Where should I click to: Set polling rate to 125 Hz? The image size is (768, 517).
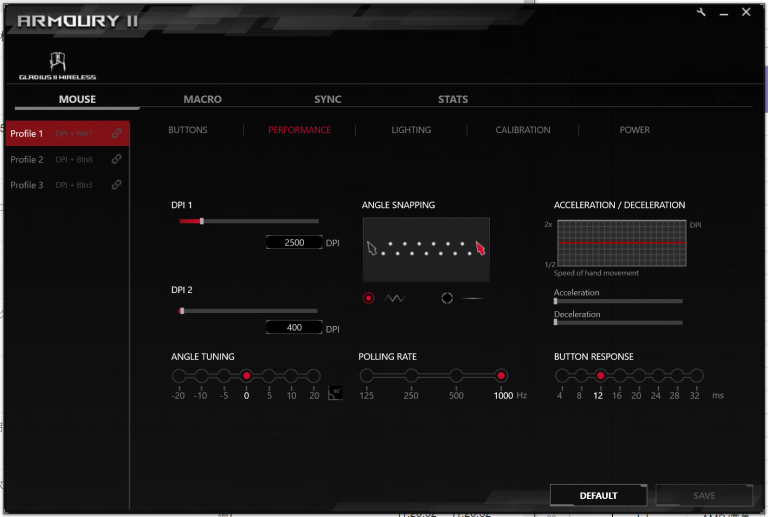tap(366, 376)
